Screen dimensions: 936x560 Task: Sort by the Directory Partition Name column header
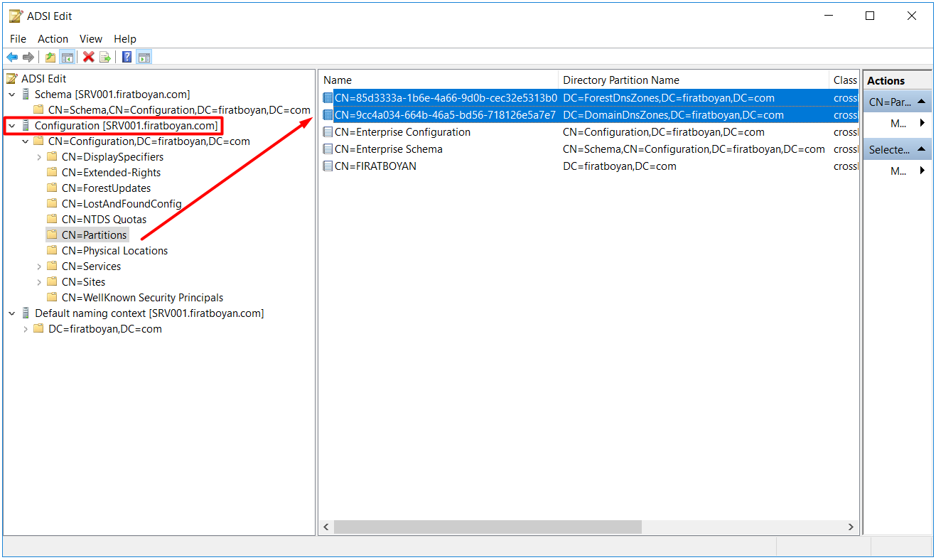(x=694, y=80)
